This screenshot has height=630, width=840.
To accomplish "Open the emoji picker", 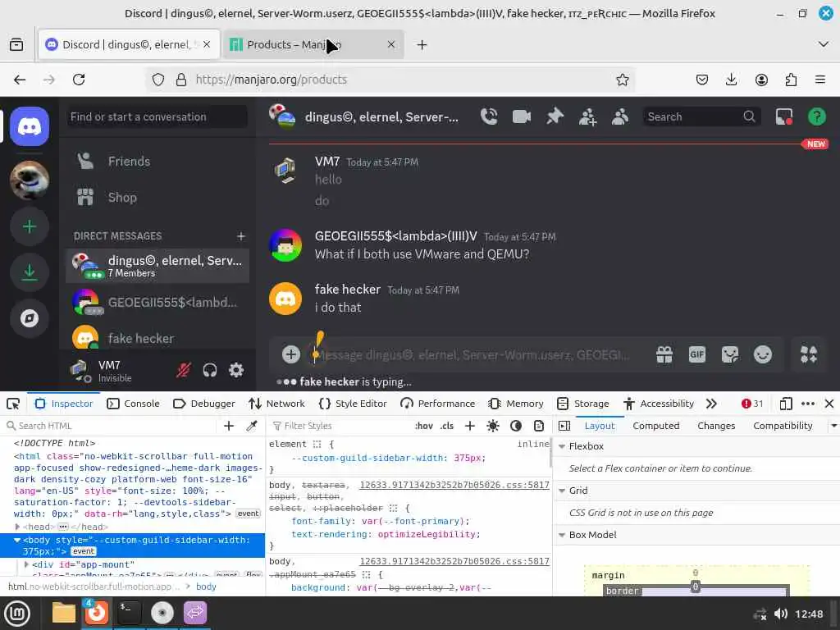I will 763,354.
